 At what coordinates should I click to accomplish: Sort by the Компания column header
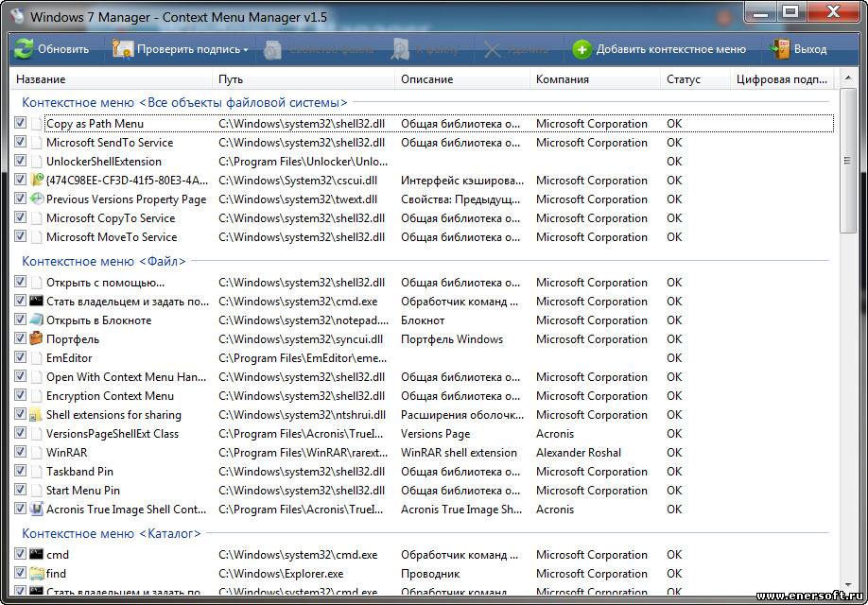[x=595, y=79]
